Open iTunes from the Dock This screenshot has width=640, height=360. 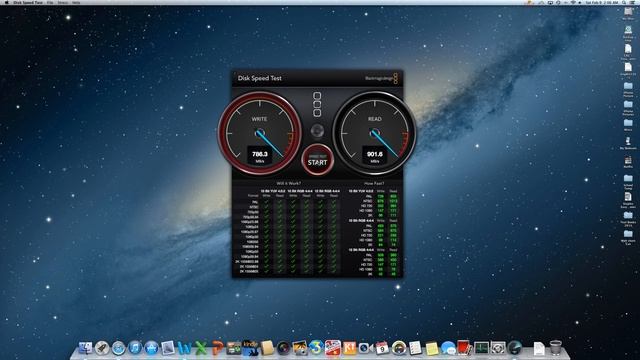click(135, 348)
